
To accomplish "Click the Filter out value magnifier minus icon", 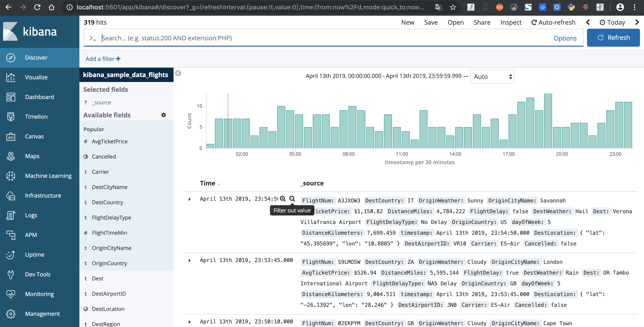I will click(292, 199).
